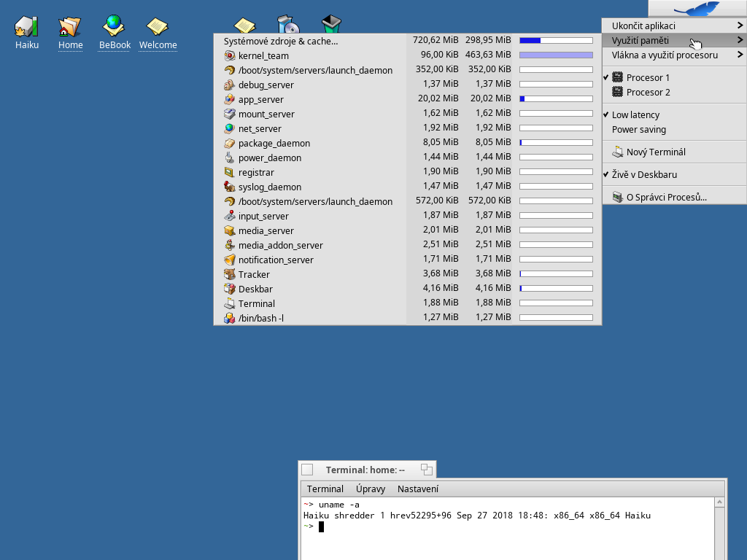
Task: Click the Terminal process icon in memory list
Action: pos(230,303)
